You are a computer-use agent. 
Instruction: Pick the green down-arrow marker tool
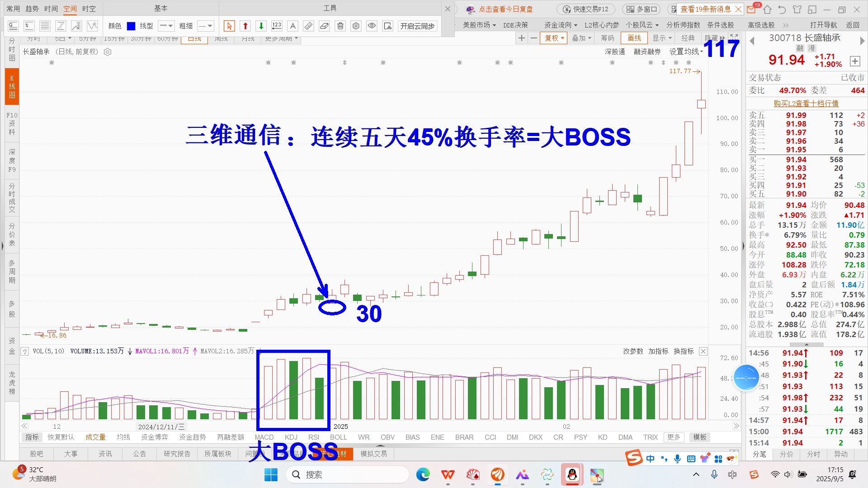[x=261, y=26]
